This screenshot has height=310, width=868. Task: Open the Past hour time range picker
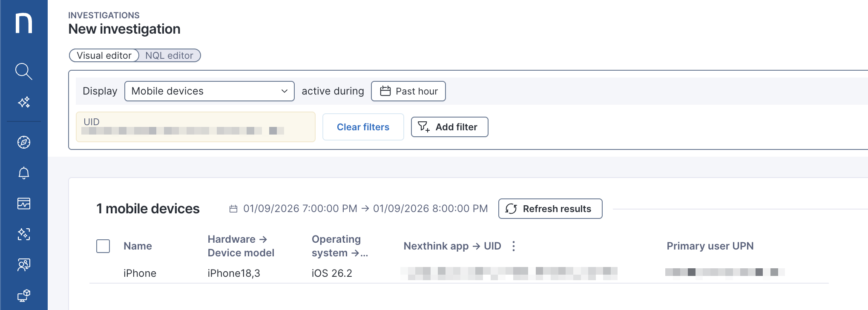tap(408, 91)
